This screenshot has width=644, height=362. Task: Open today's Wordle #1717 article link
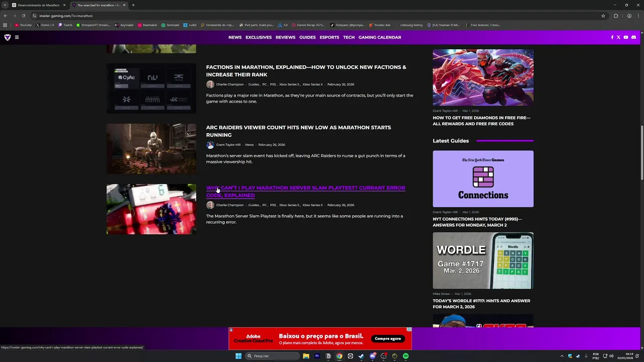tap(481, 304)
